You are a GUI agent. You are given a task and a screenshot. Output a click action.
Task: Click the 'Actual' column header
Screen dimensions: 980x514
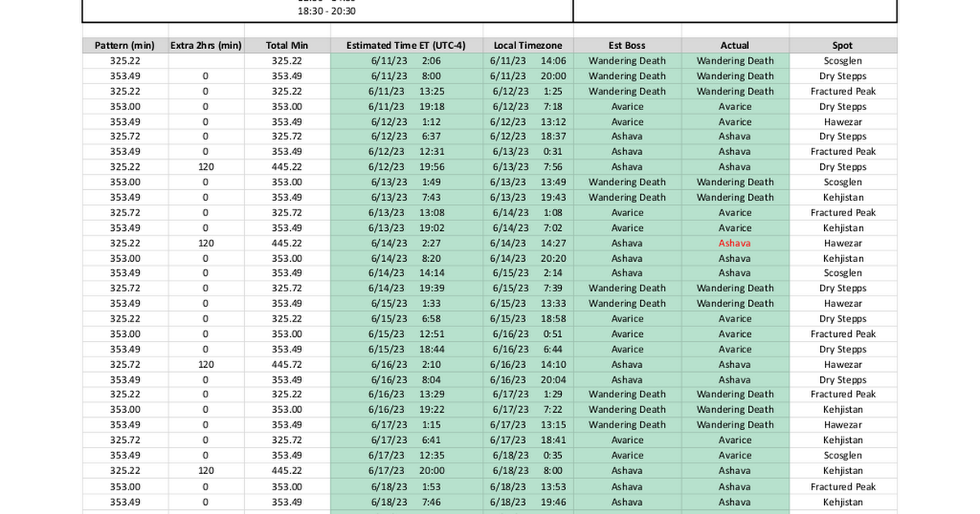tap(735, 46)
